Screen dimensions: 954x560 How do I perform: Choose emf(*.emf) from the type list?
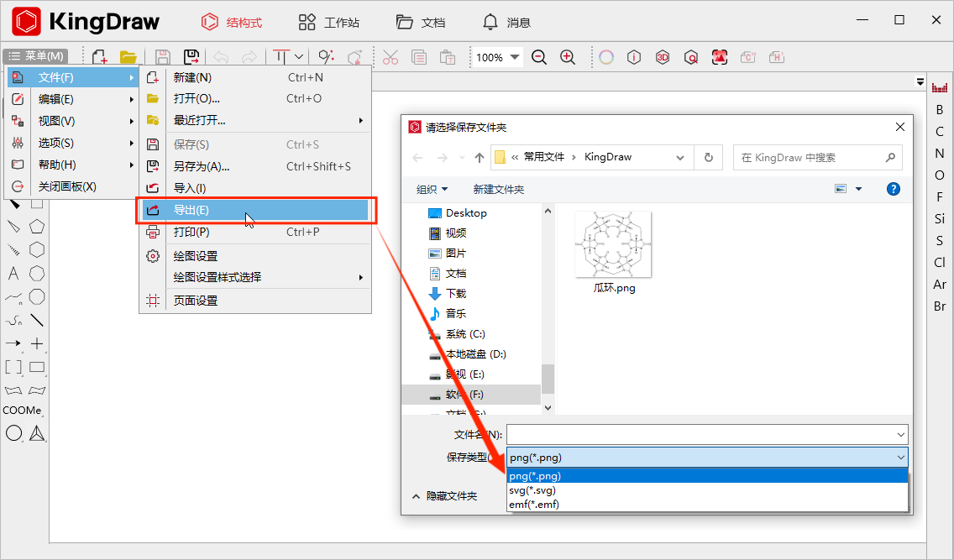coord(707,504)
